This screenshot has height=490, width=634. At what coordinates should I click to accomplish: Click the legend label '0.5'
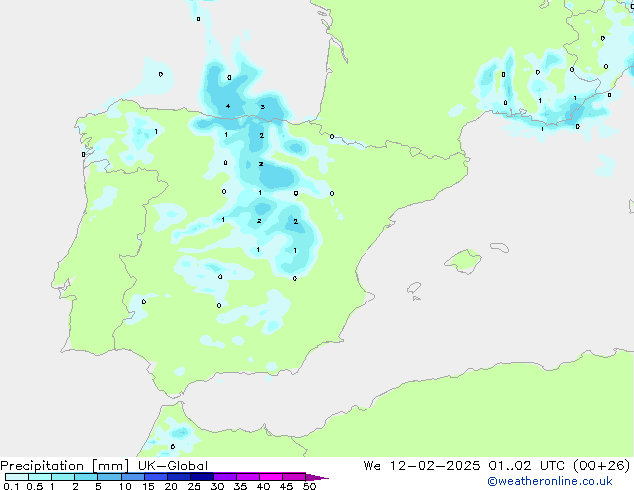(x=35, y=486)
